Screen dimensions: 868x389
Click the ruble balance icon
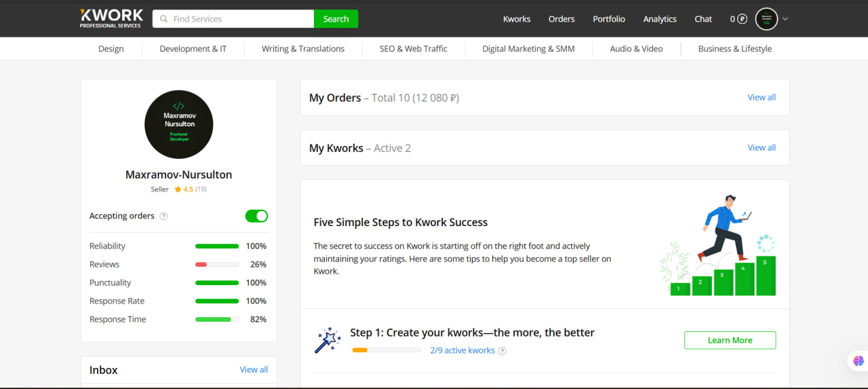point(742,19)
